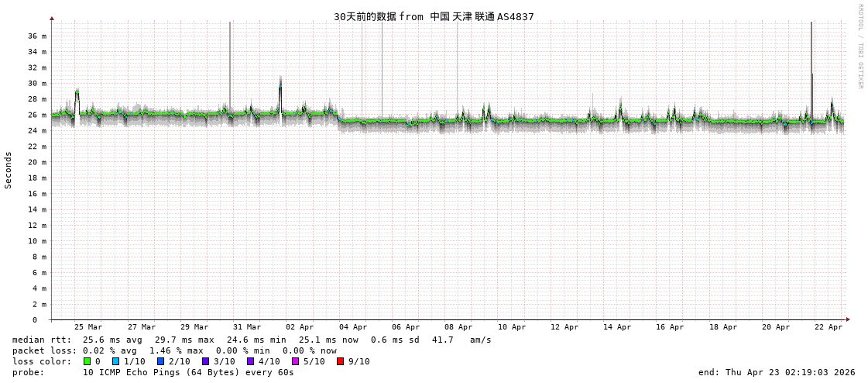
Task: Pick the 4/10 loss color swatch
Action: click(250, 361)
